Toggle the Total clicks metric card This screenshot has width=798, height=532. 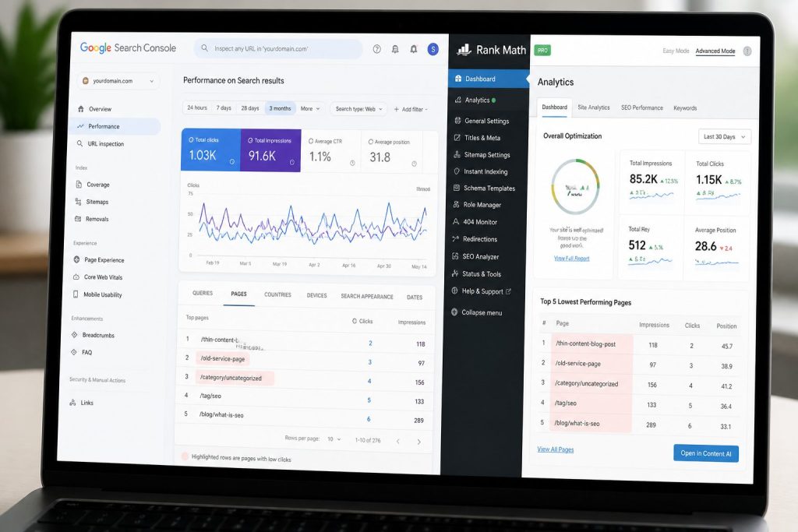(210, 150)
